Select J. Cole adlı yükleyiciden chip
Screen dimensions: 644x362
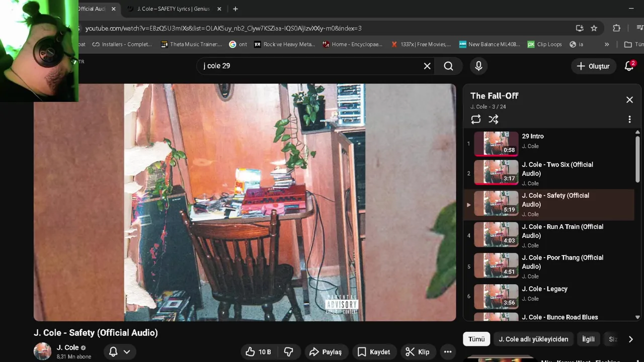pos(533,339)
